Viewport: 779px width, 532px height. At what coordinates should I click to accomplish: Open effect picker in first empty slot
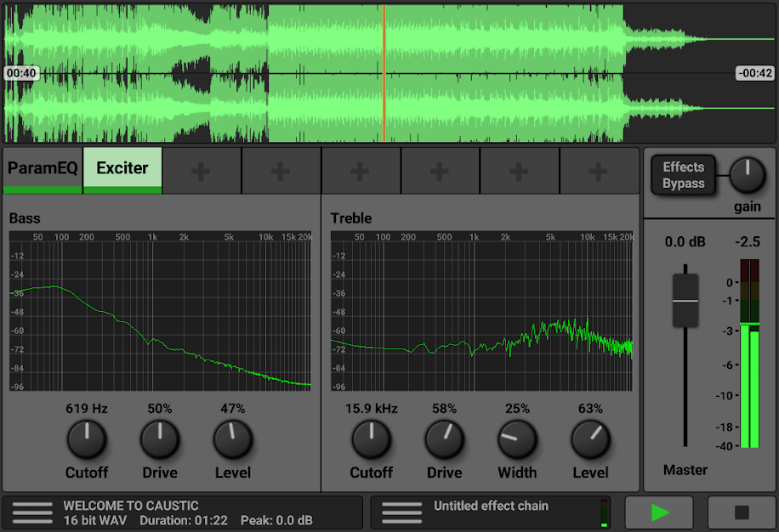pyautogui.click(x=201, y=170)
